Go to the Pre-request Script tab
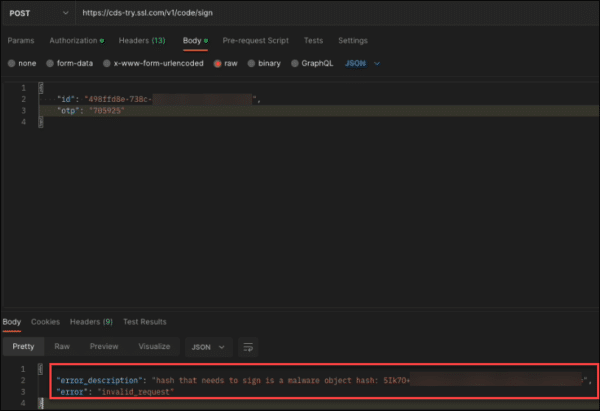Viewport: 600px width, 411px height. tap(255, 40)
